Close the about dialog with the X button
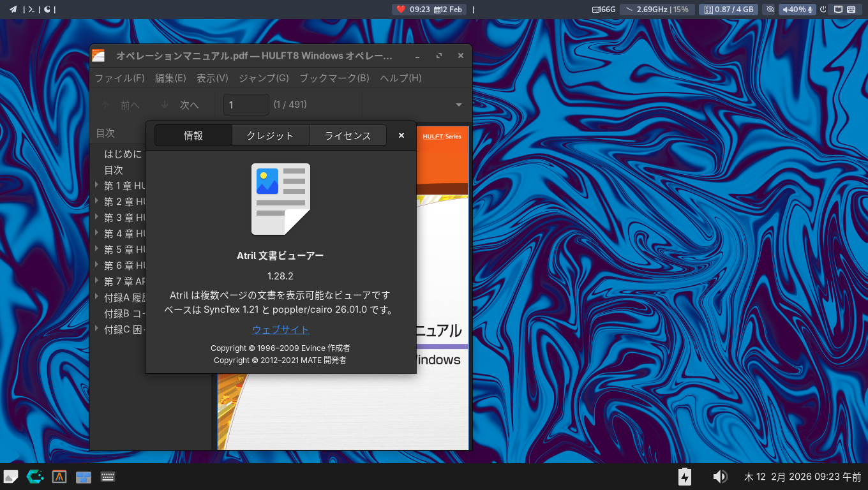Image resolution: width=868 pixels, height=490 pixels. (x=401, y=135)
